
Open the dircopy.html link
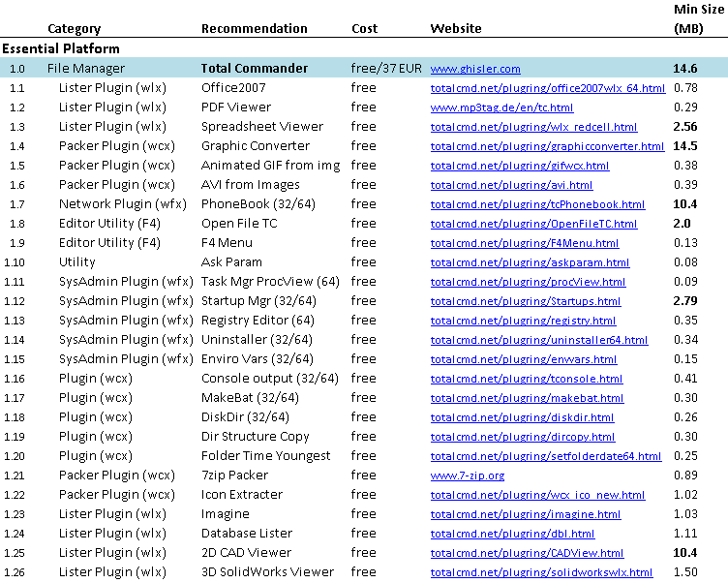point(523,437)
